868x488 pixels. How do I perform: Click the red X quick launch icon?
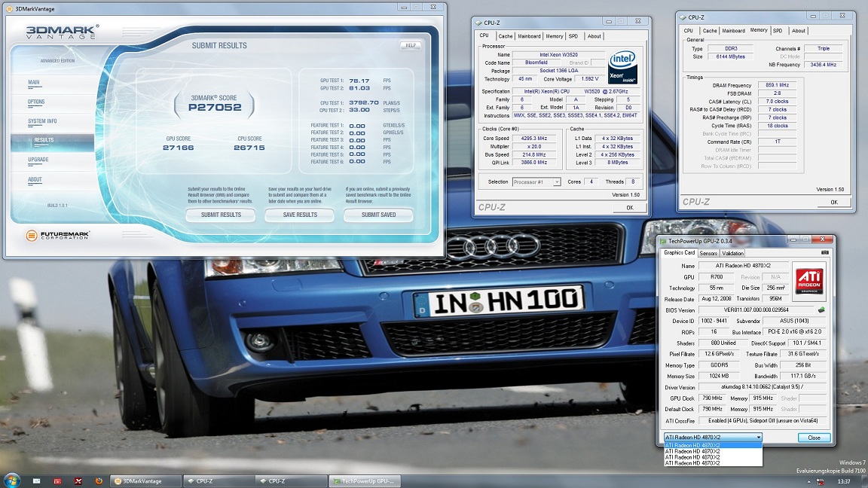(x=78, y=480)
